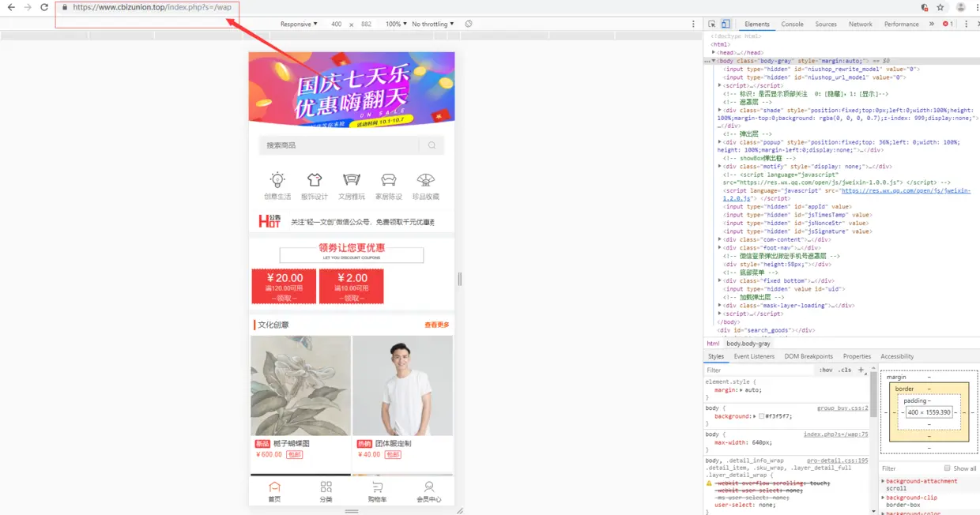Open the Properties tab
Viewport: 980px width, 515px height.
[x=857, y=356]
